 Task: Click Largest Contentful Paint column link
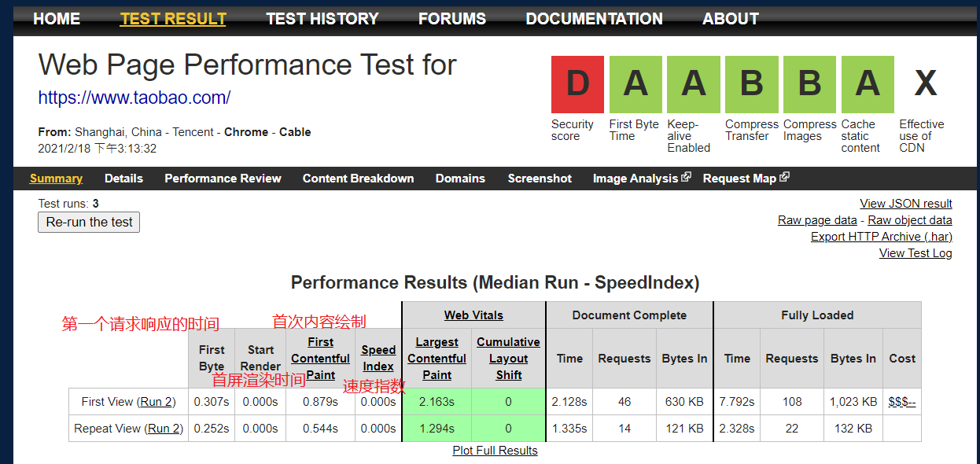(x=437, y=359)
